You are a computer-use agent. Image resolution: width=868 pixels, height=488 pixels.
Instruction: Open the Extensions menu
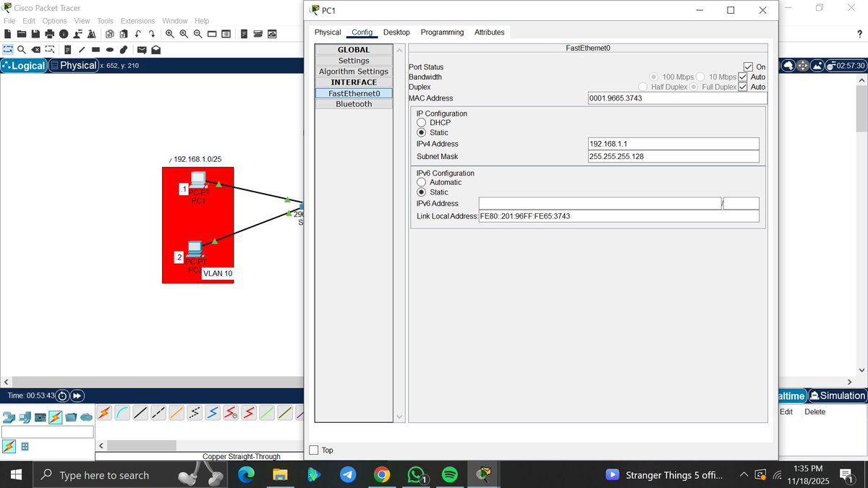tap(137, 20)
